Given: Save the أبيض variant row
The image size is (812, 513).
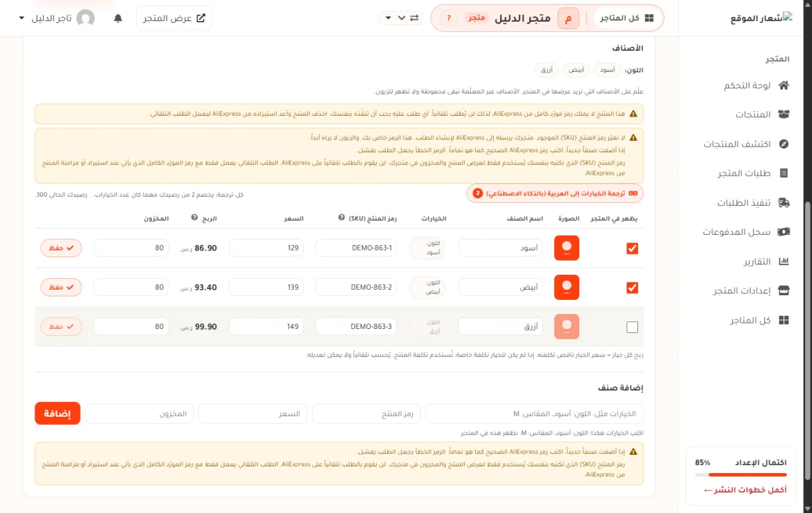Looking at the screenshot, I should coord(62,288).
